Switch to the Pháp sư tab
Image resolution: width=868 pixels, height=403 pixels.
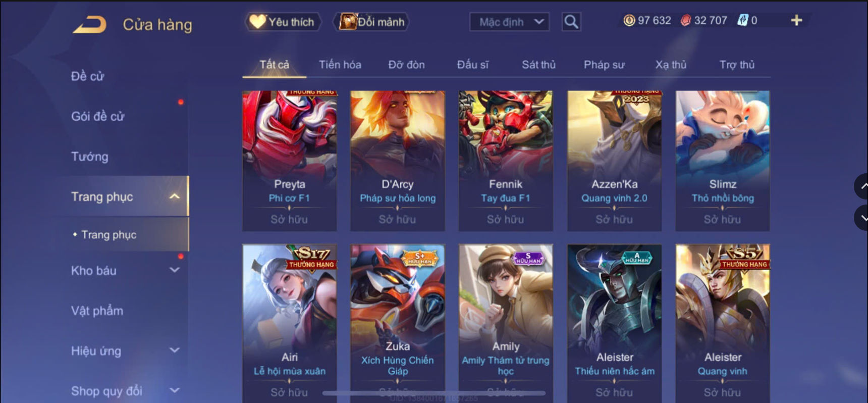coord(604,65)
